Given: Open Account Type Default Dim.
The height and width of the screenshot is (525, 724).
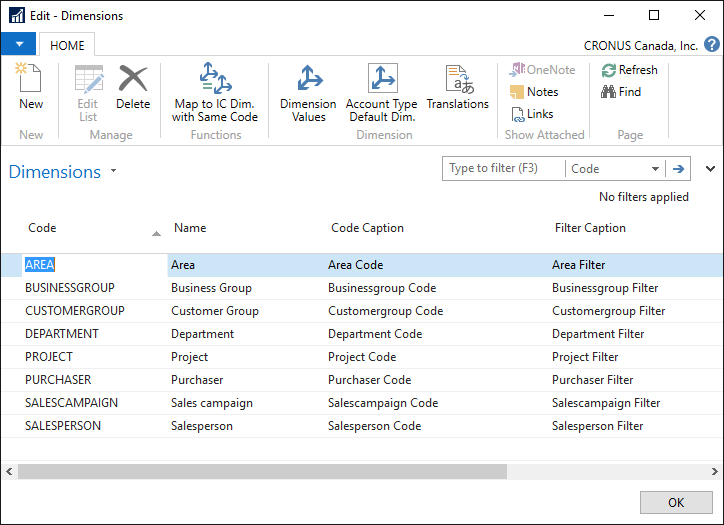Looking at the screenshot, I should click(x=381, y=80).
